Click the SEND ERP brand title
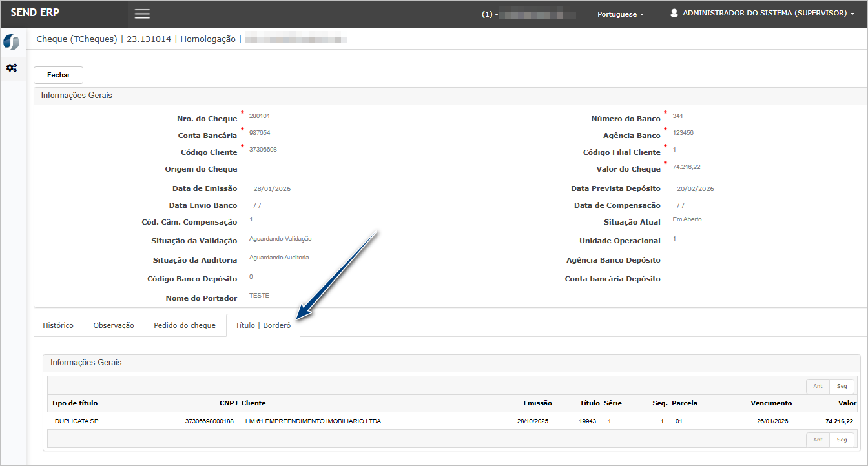 click(36, 14)
